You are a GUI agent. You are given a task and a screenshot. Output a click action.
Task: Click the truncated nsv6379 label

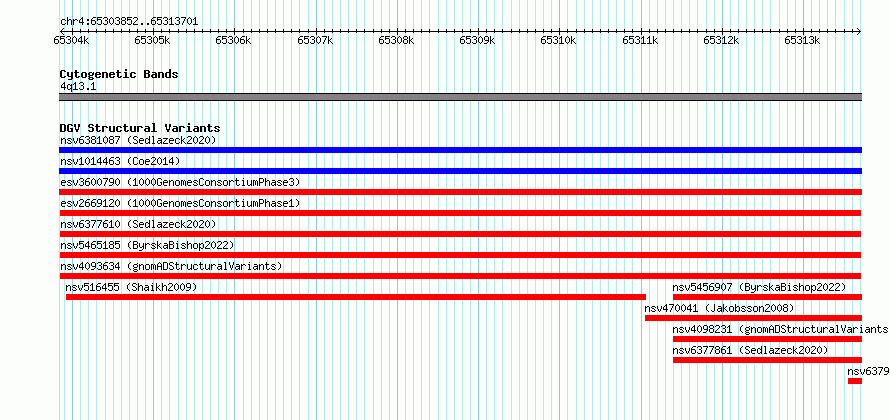pos(868,371)
